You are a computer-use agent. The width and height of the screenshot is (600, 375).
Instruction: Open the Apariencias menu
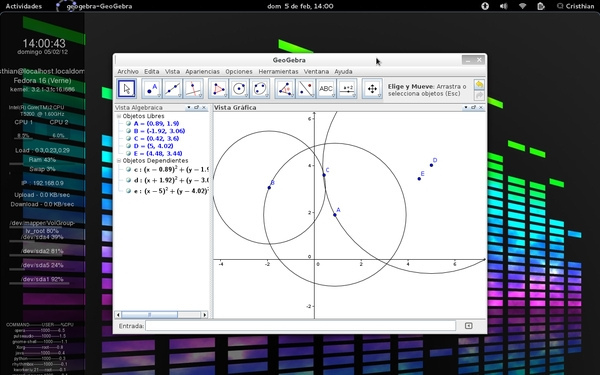(202, 72)
